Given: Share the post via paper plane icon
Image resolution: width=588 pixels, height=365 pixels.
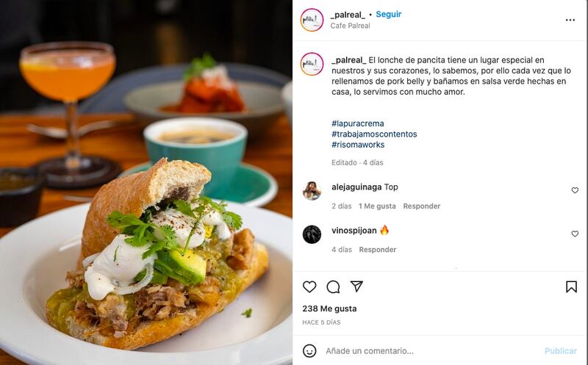Looking at the screenshot, I should click(x=356, y=286).
